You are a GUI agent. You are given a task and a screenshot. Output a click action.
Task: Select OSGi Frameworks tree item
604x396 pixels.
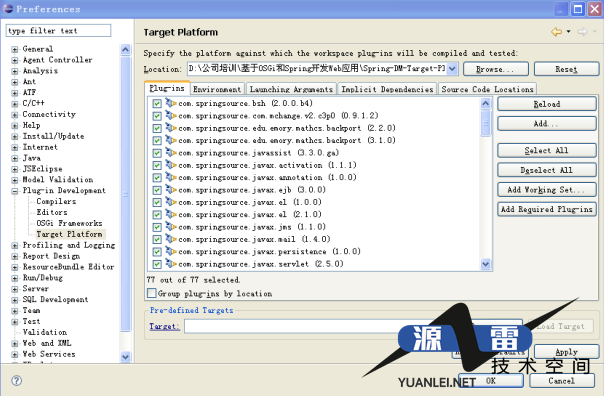point(69,223)
